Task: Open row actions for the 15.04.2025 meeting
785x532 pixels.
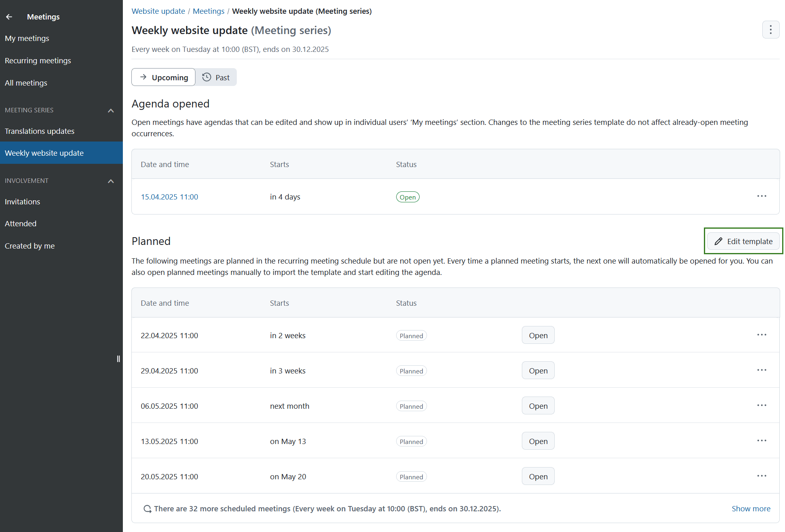Action: tap(761, 196)
